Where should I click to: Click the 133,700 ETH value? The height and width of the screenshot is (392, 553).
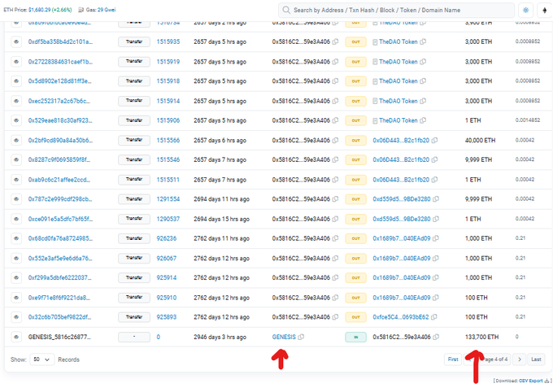[481, 337]
